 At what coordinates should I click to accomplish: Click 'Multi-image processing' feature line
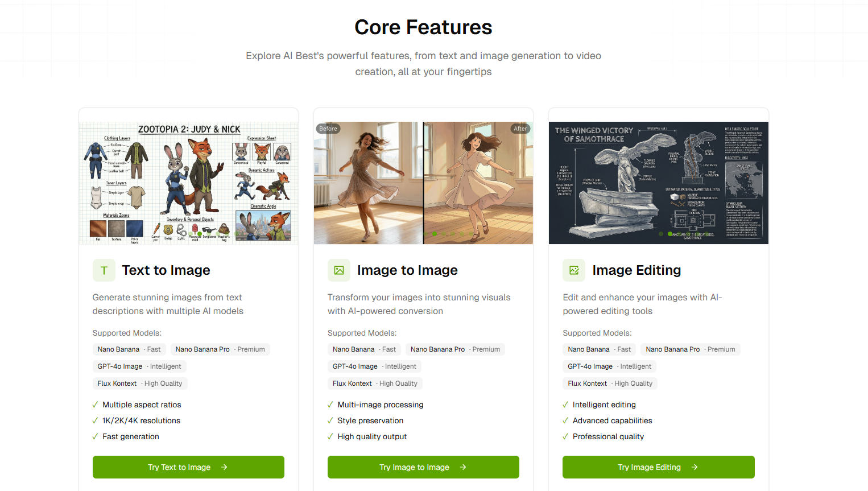pyautogui.click(x=381, y=405)
